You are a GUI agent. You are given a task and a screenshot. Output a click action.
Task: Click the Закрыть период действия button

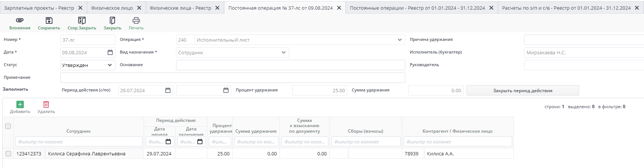(523, 90)
